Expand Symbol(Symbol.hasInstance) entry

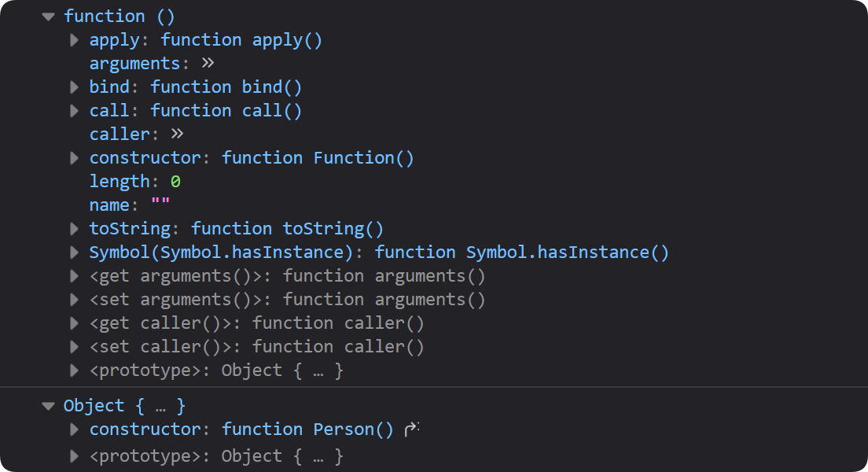[x=74, y=253]
